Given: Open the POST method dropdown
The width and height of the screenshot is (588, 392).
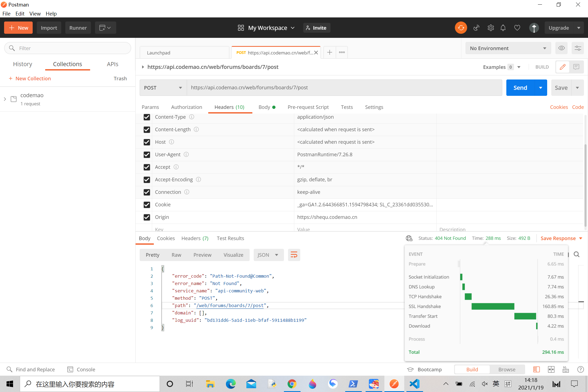Looking at the screenshot, I should pos(163,88).
